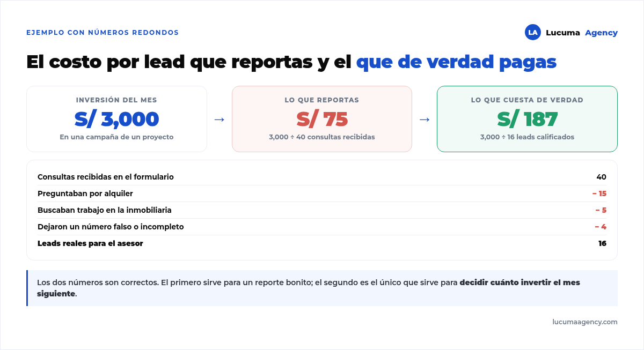
Task: Click the total value 16
Action: [602, 243]
